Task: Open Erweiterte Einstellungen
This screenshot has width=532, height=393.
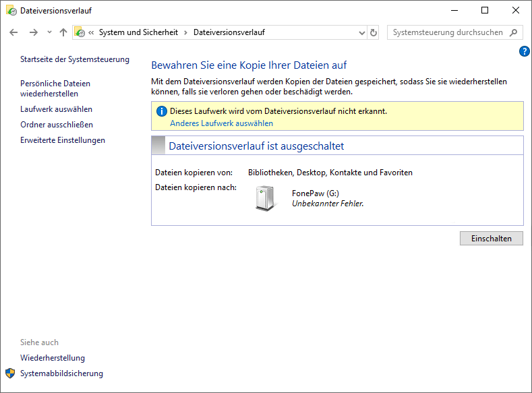Action: click(63, 140)
